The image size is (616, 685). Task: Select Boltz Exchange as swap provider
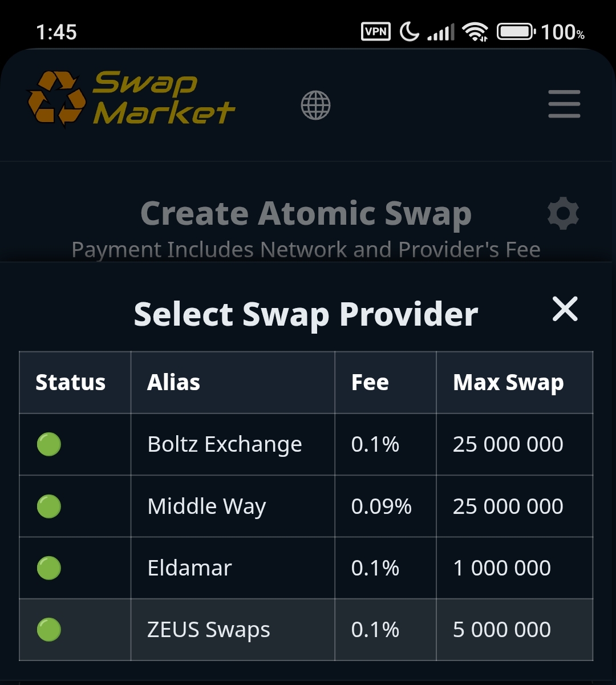click(x=225, y=444)
